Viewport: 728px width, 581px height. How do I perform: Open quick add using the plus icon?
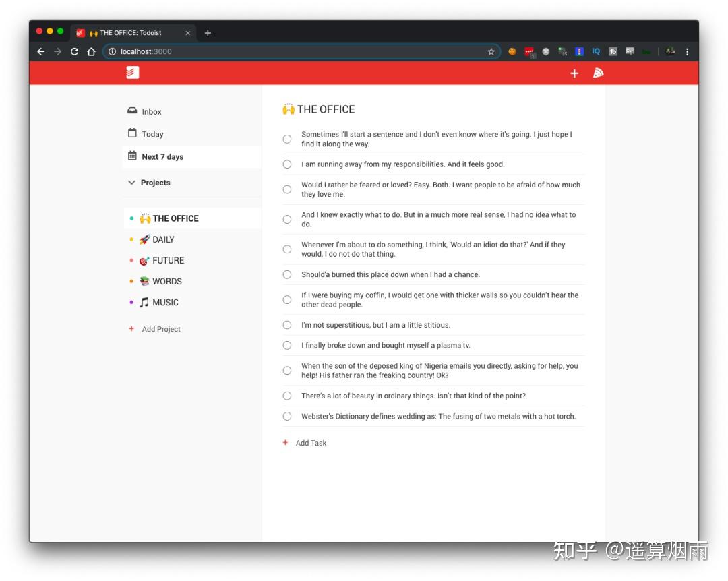[x=574, y=73]
